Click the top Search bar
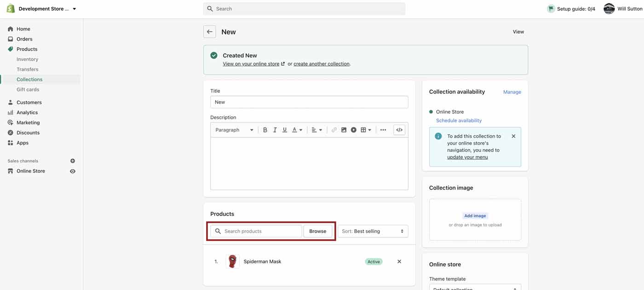Viewport: 644px width, 290px height. (304, 9)
